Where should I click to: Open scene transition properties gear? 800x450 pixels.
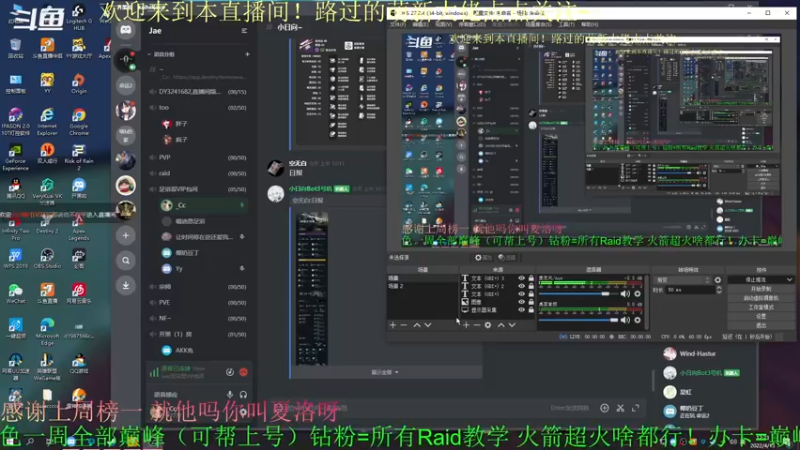718,280
